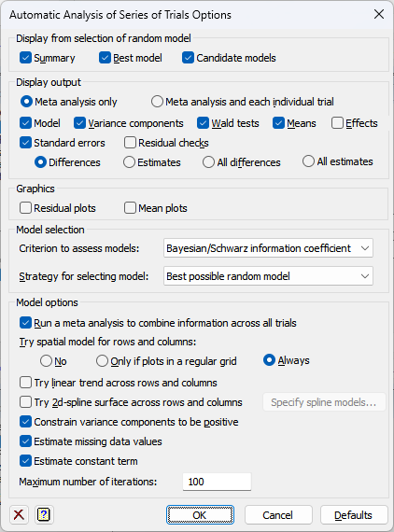The image size is (394, 532).
Task: Click OK to confirm options
Action: point(200,514)
